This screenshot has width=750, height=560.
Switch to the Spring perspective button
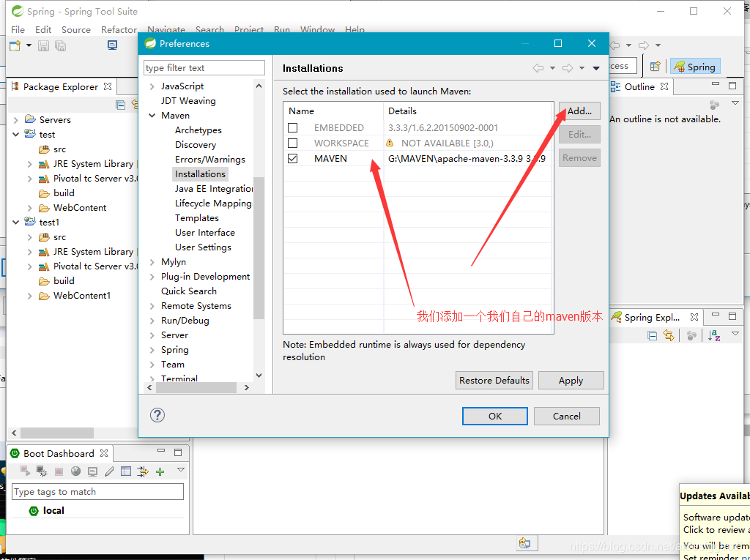point(695,67)
